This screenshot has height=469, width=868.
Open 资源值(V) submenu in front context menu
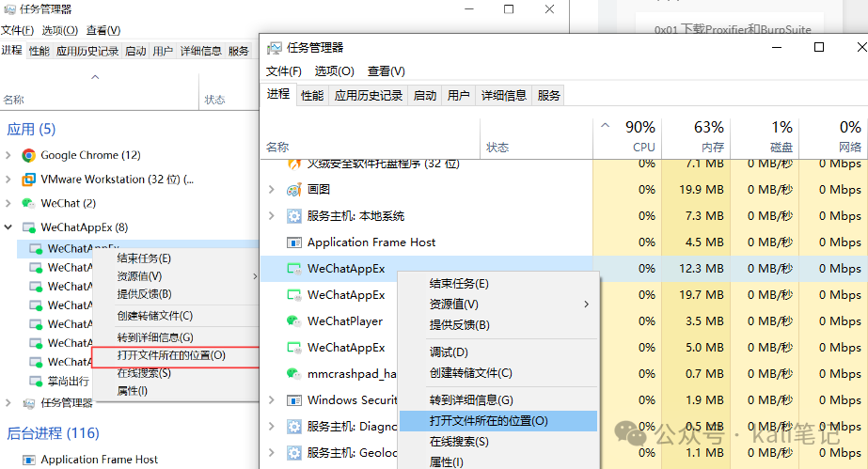498,305
